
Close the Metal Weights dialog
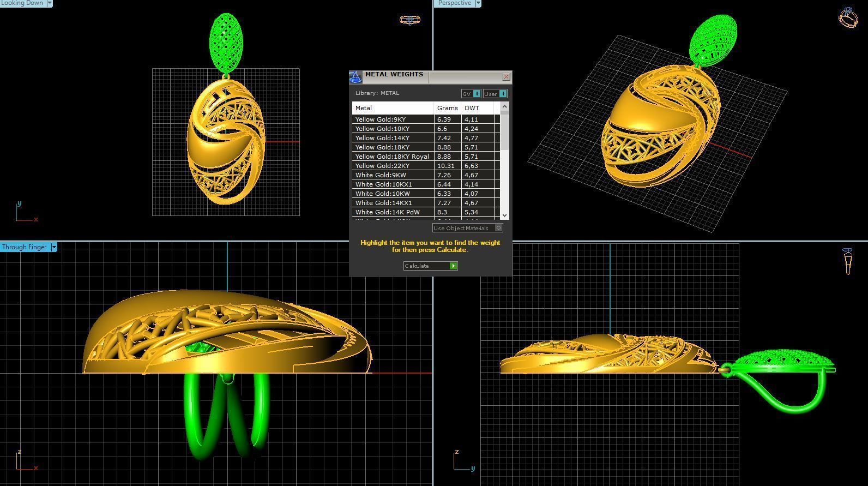pos(506,77)
